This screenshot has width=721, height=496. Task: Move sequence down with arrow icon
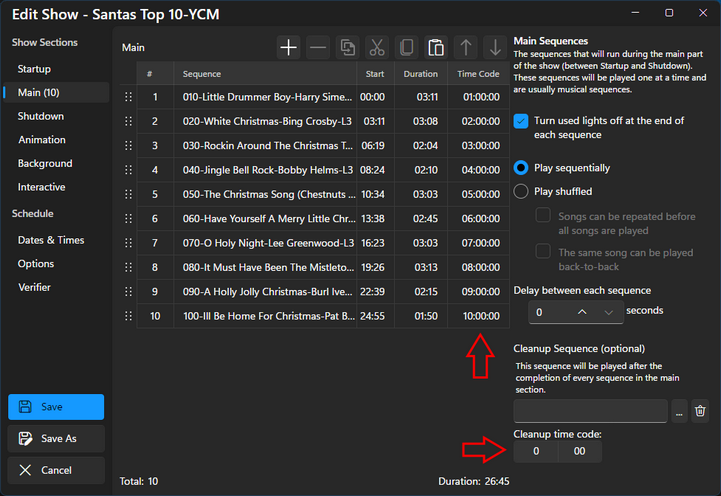[494, 47]
